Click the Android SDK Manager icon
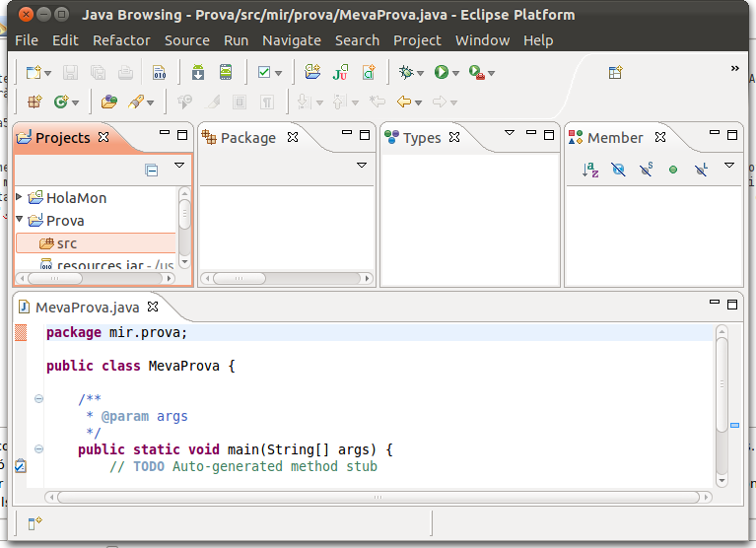 tap(198, 72)
